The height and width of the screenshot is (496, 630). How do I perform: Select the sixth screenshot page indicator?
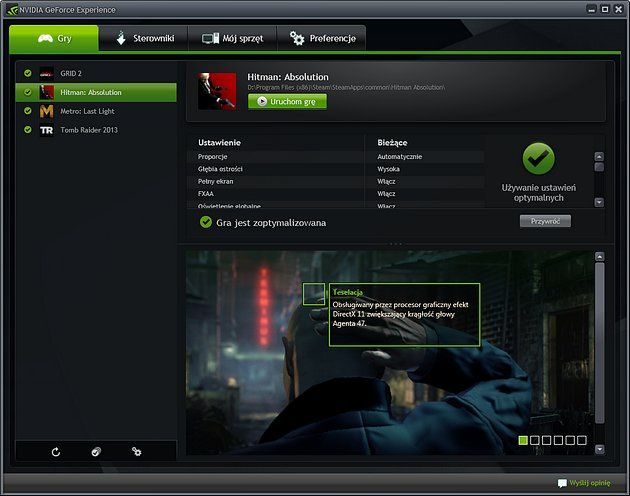point(581,440)
